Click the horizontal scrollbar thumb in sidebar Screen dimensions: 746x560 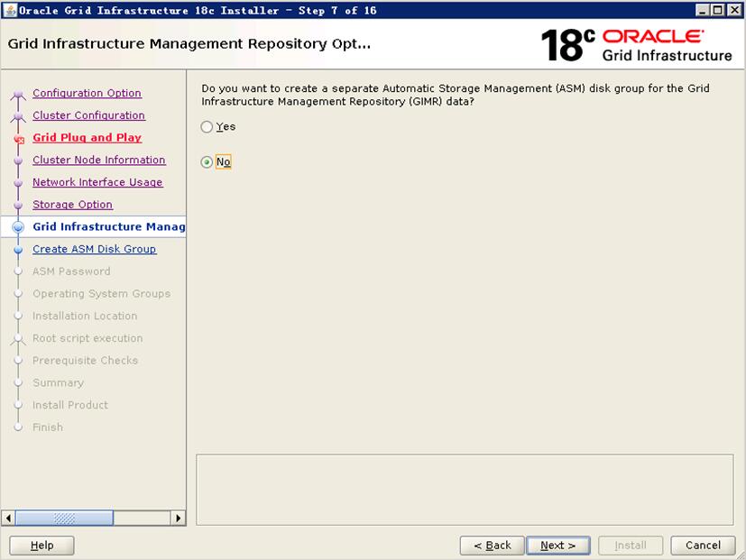64,518
